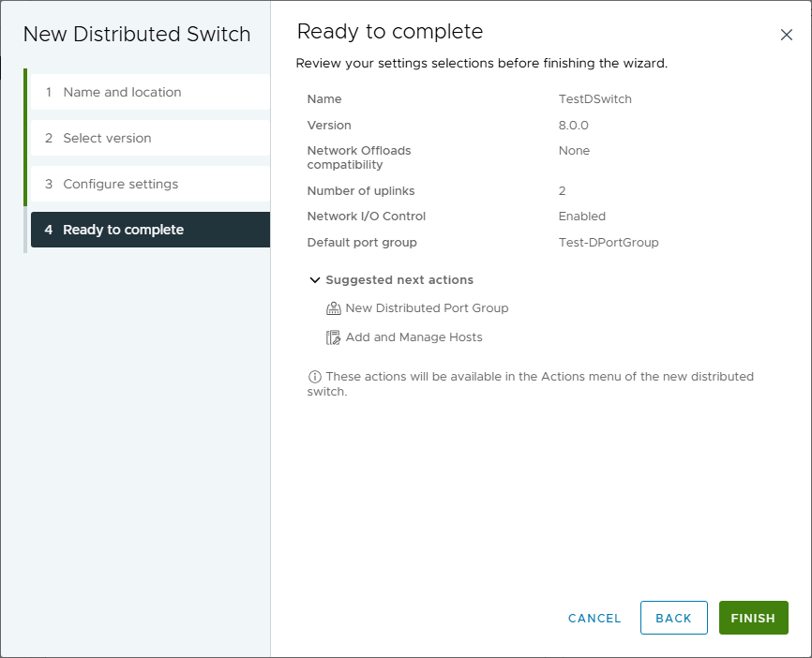
Task: Click the New Distributed Port Group icon
Action: pos(333,308)
